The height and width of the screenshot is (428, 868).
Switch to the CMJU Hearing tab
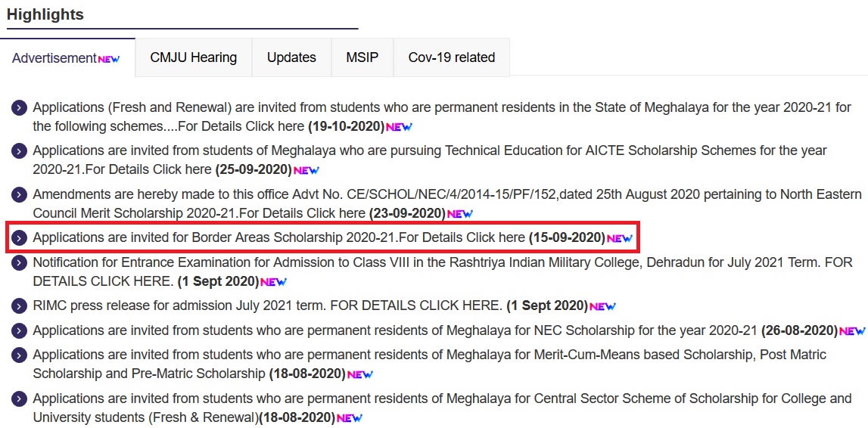tap(193, 57)
